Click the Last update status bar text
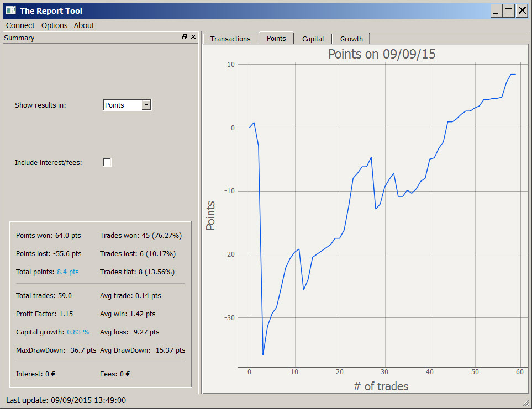This screenshot has width=532, height=409. pyautogui.click(x=66, y=400)
